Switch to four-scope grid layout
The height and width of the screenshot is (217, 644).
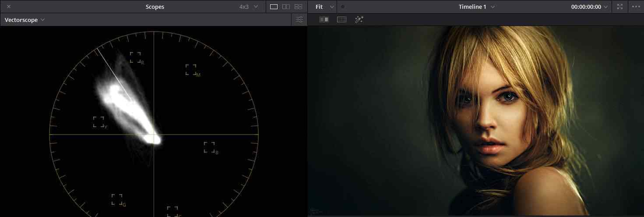click(298, 7)
